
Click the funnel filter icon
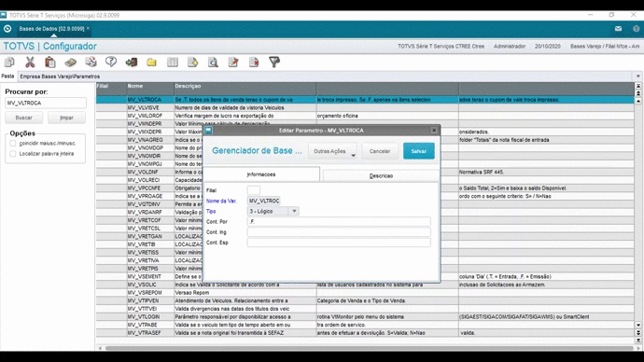(x=274, y=62)
